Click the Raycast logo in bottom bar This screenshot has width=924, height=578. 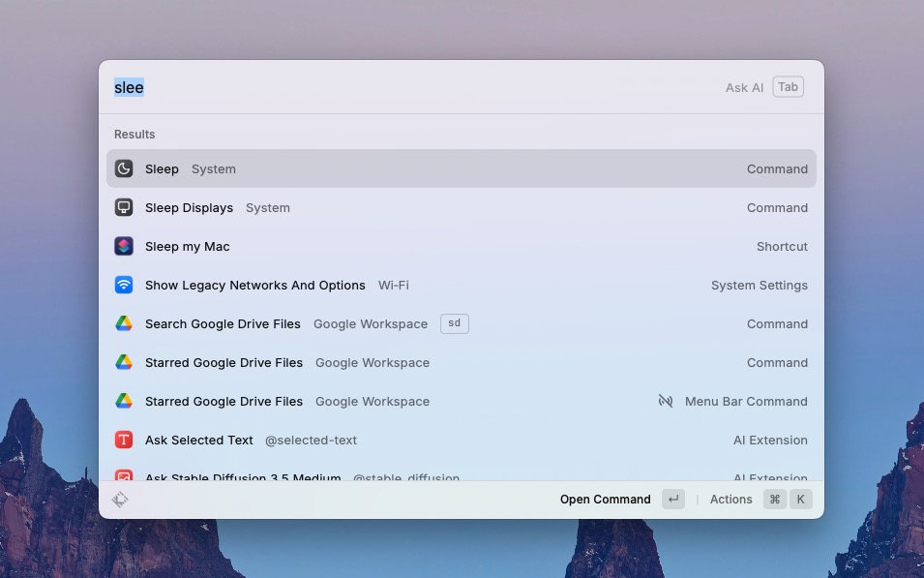pos(120,500)
